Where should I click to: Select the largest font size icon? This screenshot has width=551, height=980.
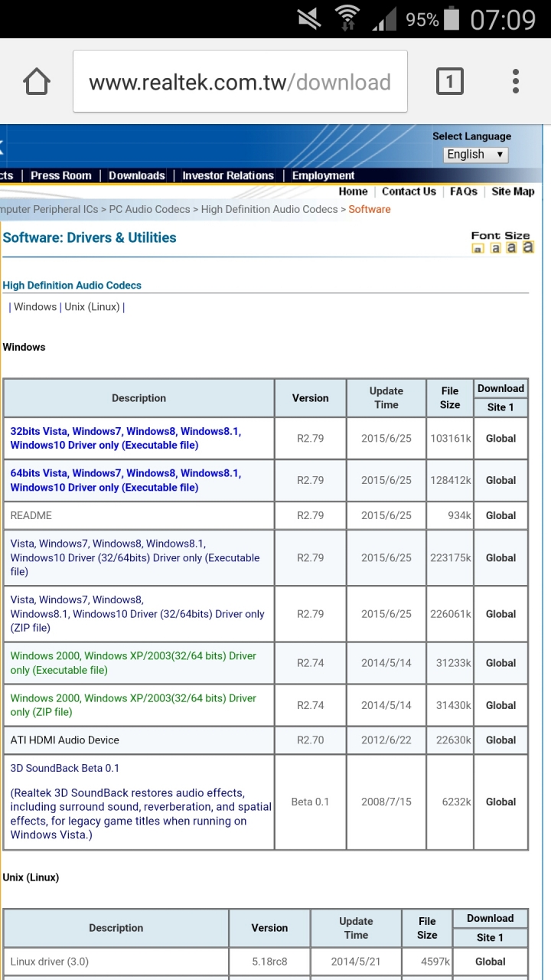[527, 247]
